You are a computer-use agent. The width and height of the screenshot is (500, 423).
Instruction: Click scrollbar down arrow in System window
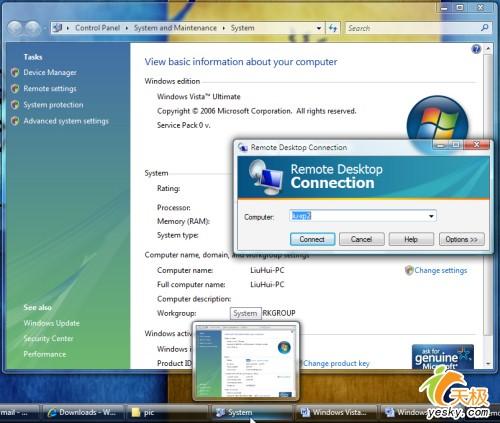click(x=488, y=363)
